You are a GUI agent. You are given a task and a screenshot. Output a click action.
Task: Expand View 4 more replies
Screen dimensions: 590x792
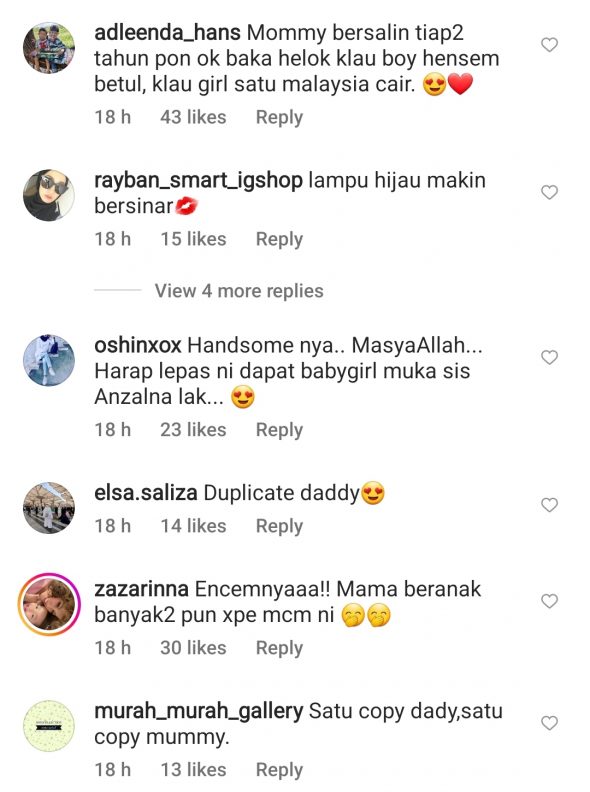[x=239, y=291]
